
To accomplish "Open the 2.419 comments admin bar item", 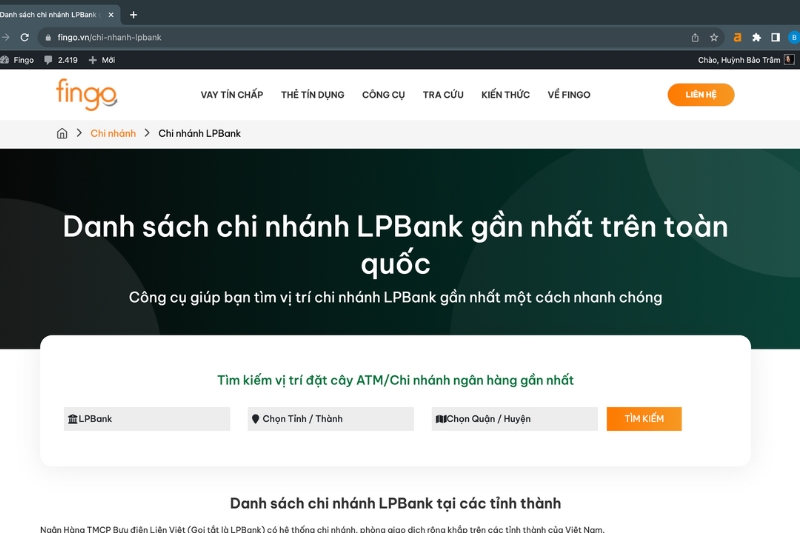I will coord(61,60).
